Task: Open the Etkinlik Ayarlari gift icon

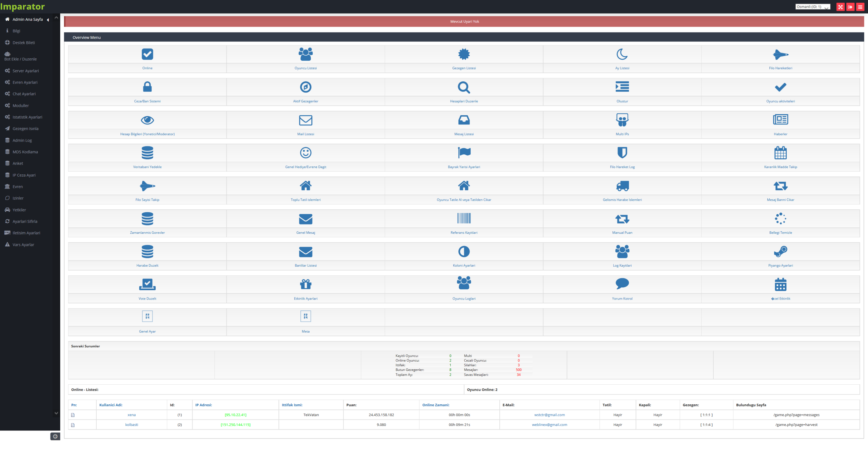Action: [x=305, y=284]
